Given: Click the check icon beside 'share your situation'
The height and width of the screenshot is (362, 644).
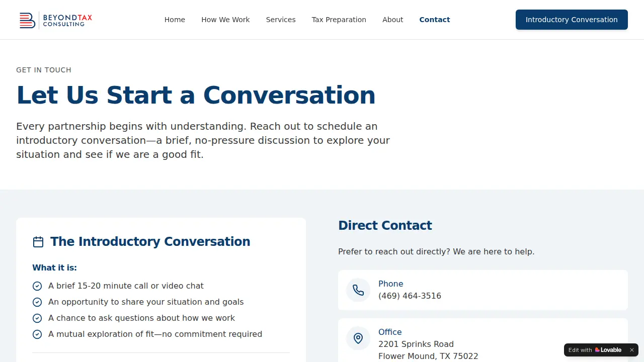Looking at the screenshot, I should (x=37, y=302).
